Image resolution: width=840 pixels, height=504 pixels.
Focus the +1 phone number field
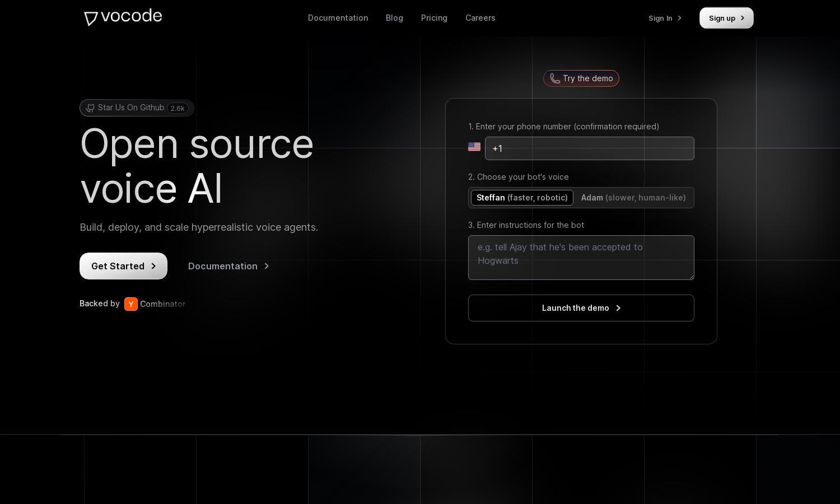point(590,148)
